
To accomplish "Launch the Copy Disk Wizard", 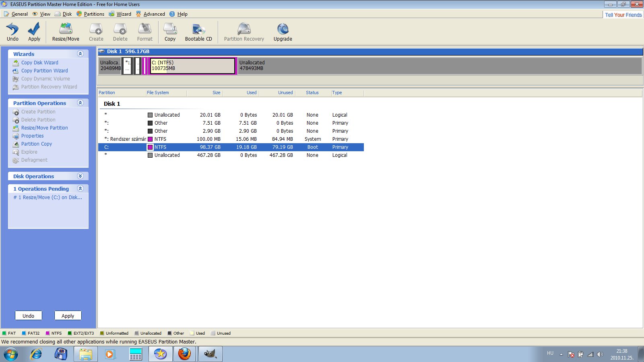I will click(39, 63).
